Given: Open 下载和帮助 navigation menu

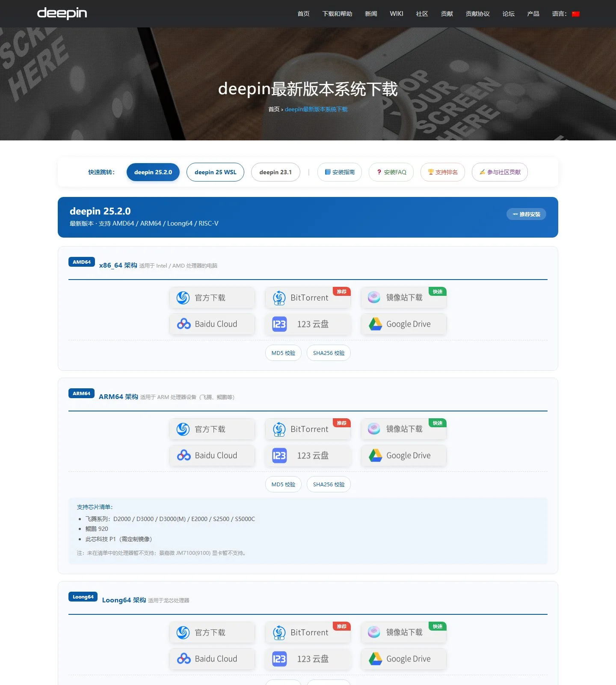Looking at the screenshot, I should (337, 14).
